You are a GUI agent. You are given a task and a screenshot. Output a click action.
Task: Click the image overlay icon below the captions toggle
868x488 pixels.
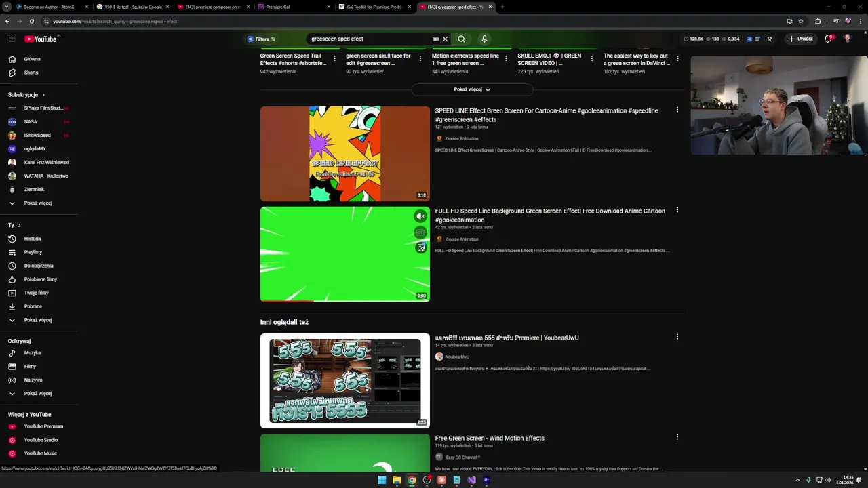point(420,248)
